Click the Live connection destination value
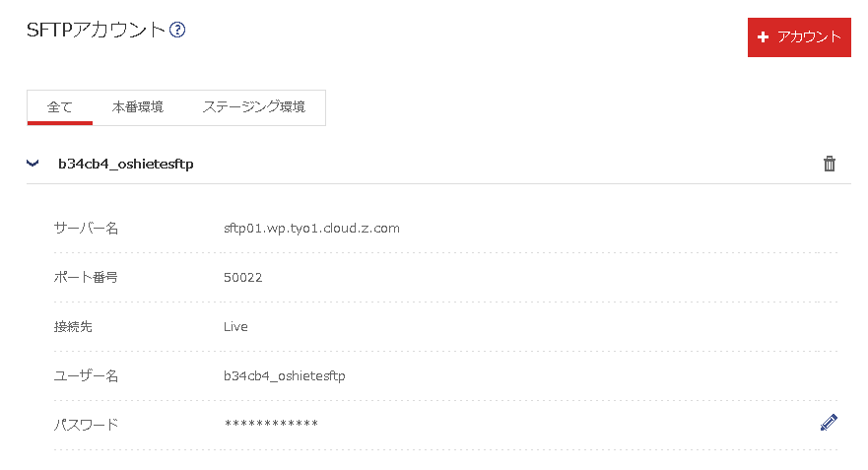 235,326
